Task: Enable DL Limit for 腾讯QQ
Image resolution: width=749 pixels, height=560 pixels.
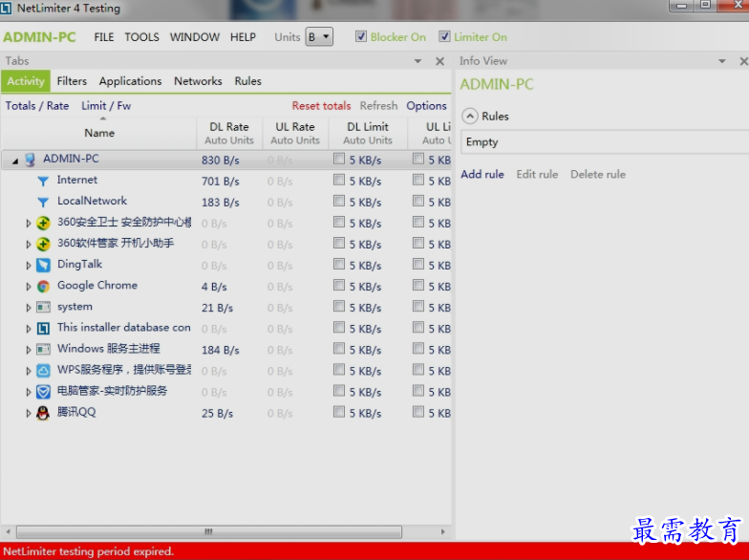Action: [339, 411]
